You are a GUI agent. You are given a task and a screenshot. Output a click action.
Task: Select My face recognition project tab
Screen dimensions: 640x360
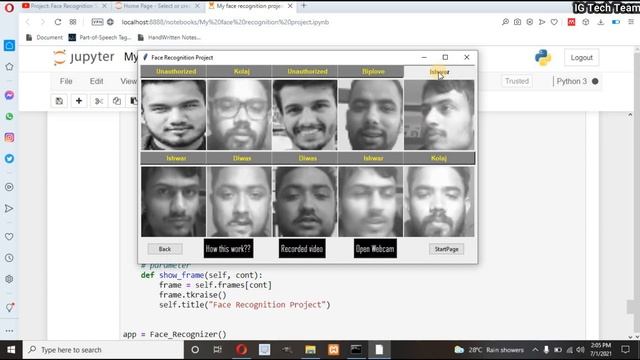pyautogui.click(x=249, y=6)
